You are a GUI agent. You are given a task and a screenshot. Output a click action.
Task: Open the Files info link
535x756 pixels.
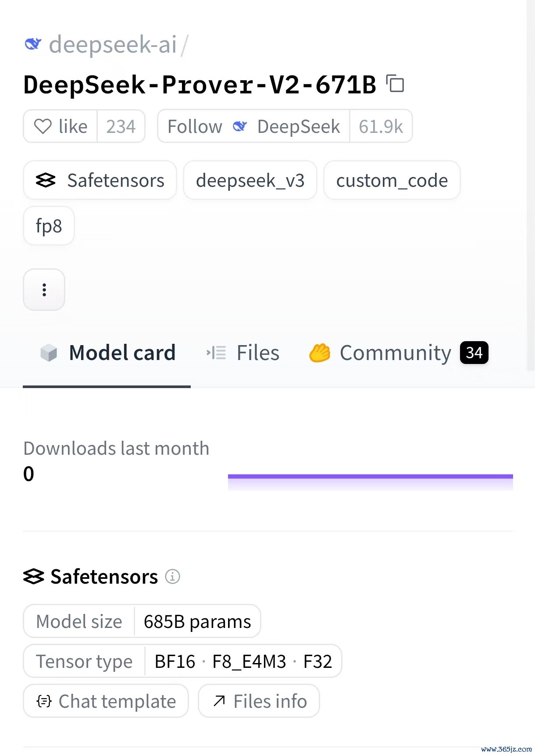[x=259, y=701]
